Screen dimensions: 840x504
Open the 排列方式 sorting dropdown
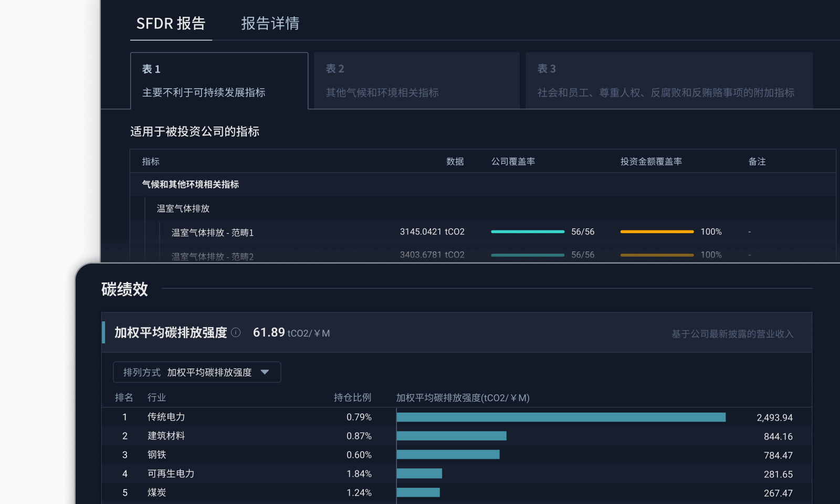[x=197, y=372]
